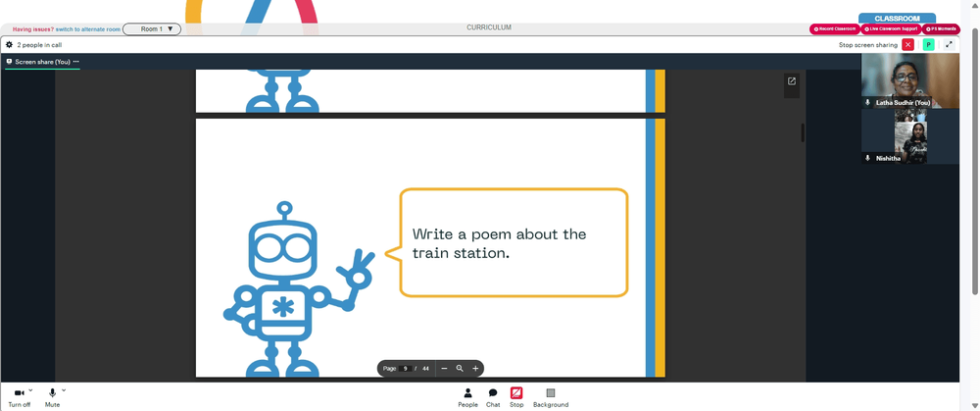Open the Room 1 dropdown

tap(152, 28)
